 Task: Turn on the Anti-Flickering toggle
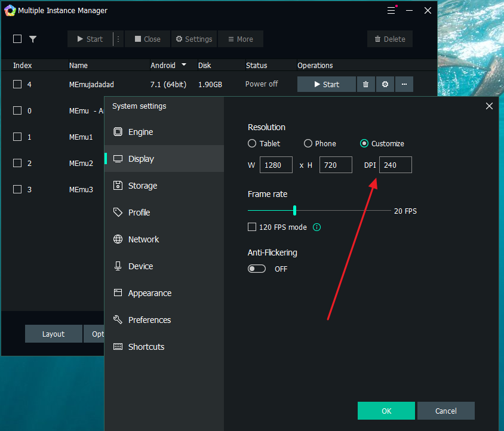257,269
